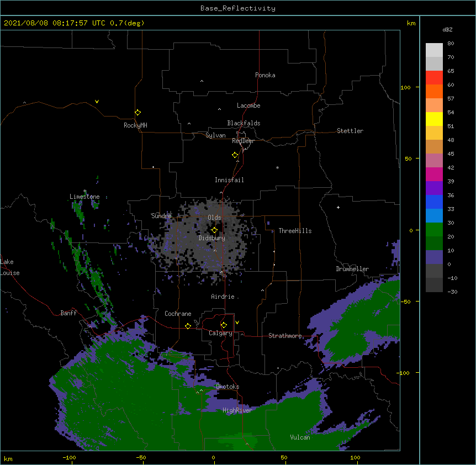This screenshot has width=476, height=465.
Task: Click the RockyMH label
Action: coord(135,125)
